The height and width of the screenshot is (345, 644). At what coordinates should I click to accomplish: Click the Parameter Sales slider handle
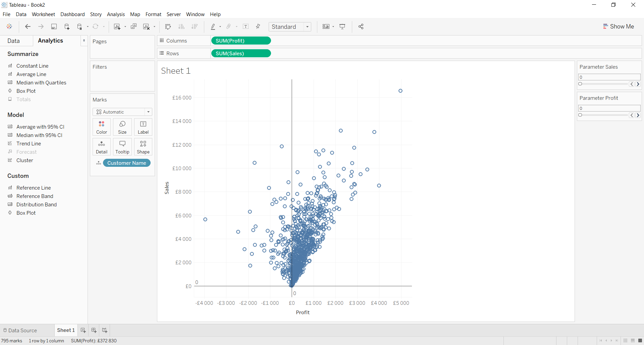[x=580, y=84]
